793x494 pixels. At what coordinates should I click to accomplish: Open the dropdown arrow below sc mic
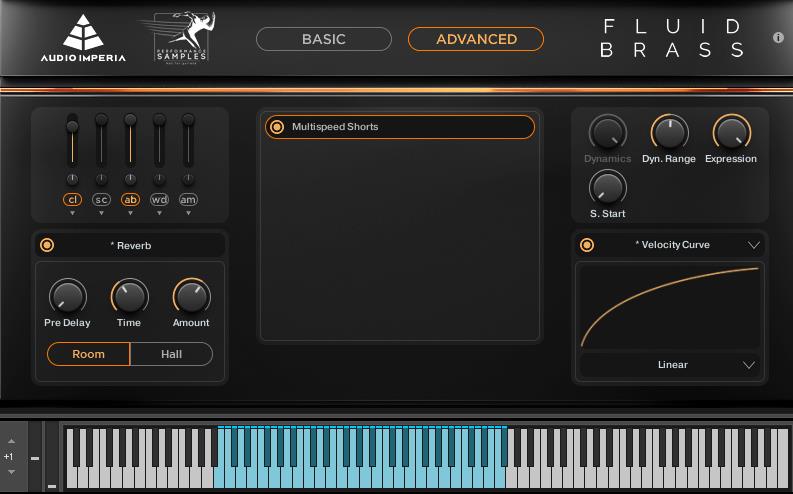click(101, 213)
